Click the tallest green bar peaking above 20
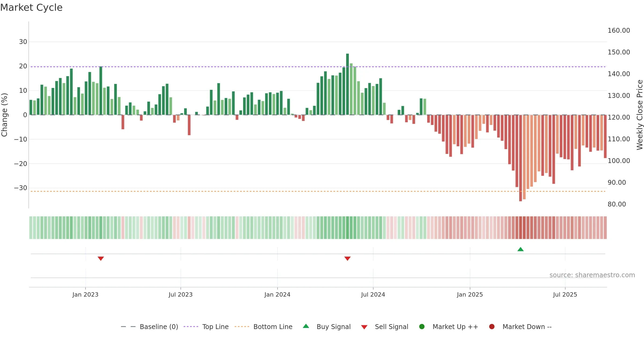 pos(347,84)
